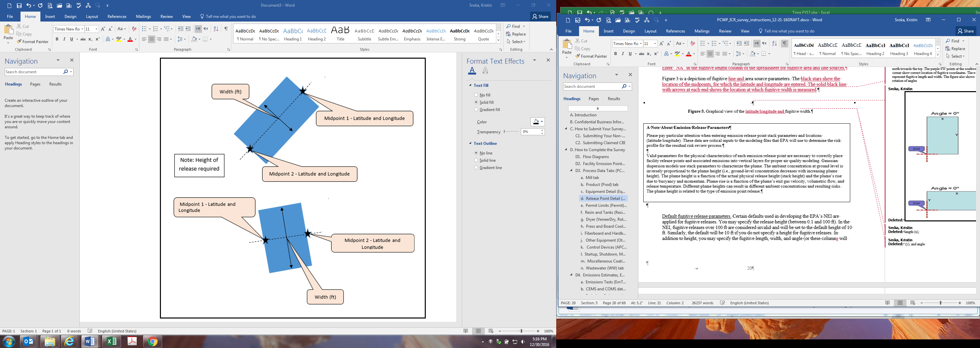Open Google Chrome from the taskbar
The height and width of the screenshot is (348, 980).
153,341
